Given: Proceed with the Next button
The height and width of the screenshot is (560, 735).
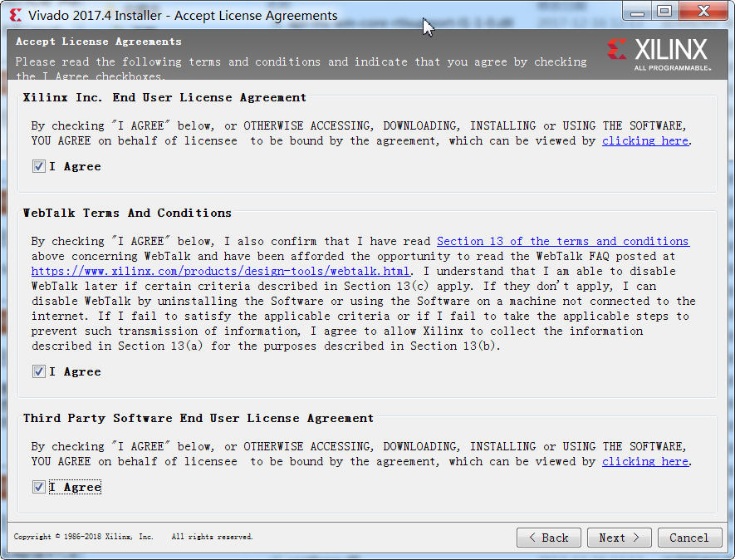Looking at the screenshot, I should 620,538.
